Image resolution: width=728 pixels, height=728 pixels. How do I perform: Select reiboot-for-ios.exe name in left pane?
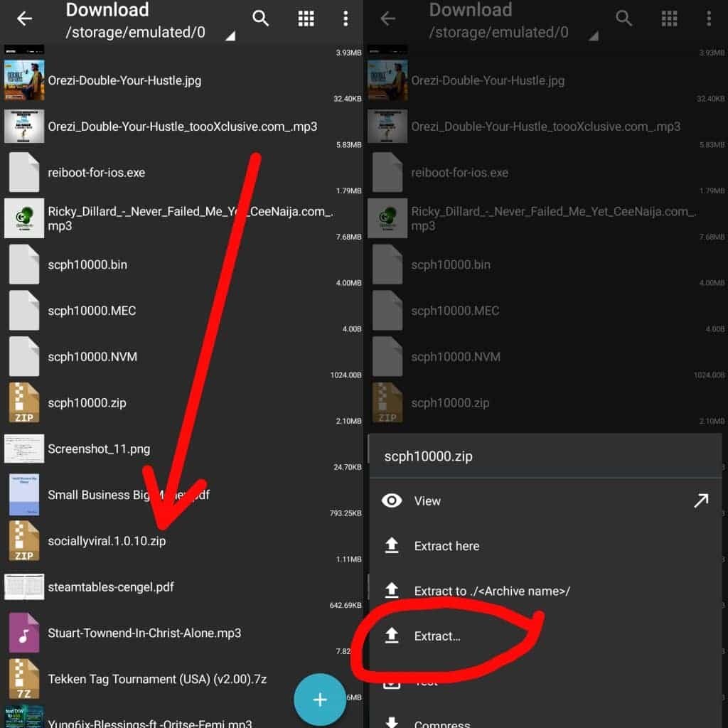(96, 173)
